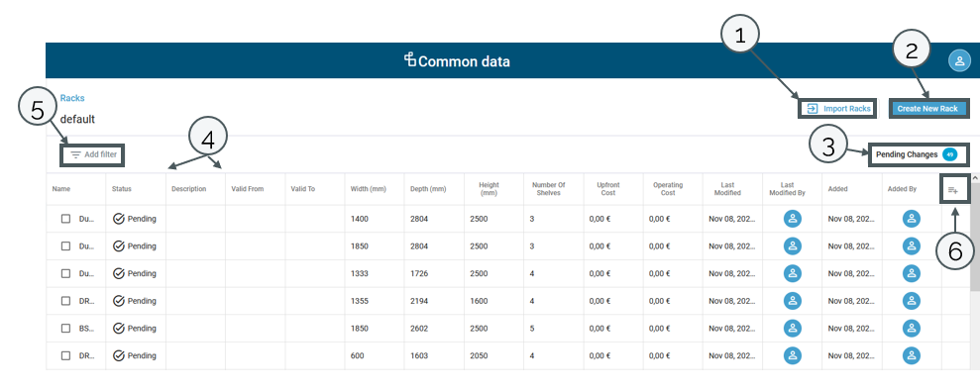Click depth cell showing 1603
980x391 pixels.
click(x=419, y=355)
